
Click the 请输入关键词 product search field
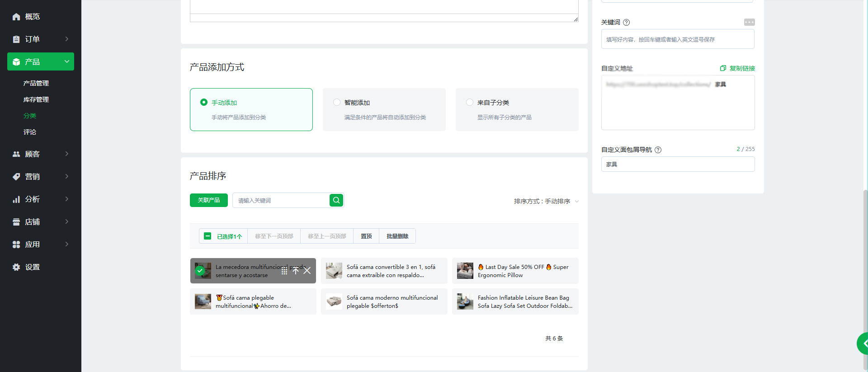(280, 200)
